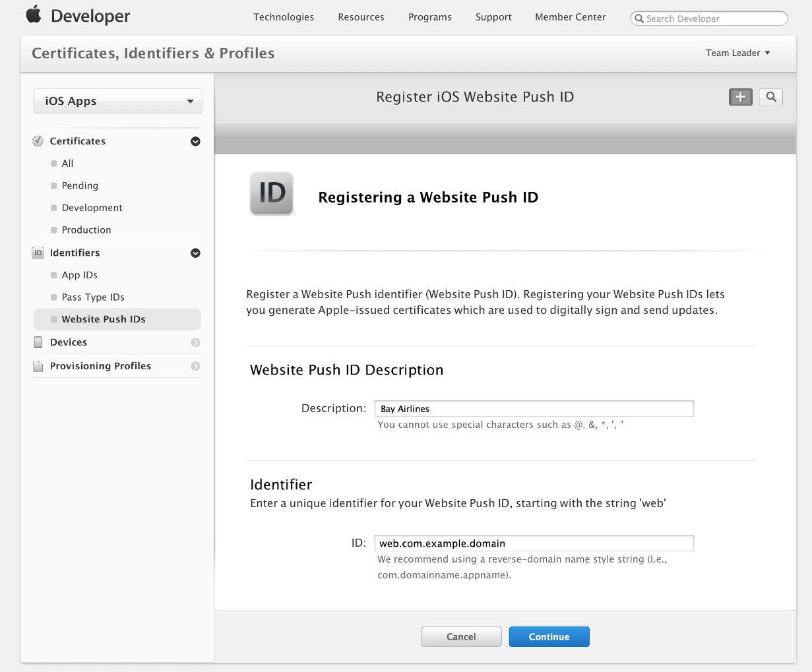This screenshot has width=812, height=672.
Task: Click the Certificates seal icon in sidebar
Action: point(38,141)
